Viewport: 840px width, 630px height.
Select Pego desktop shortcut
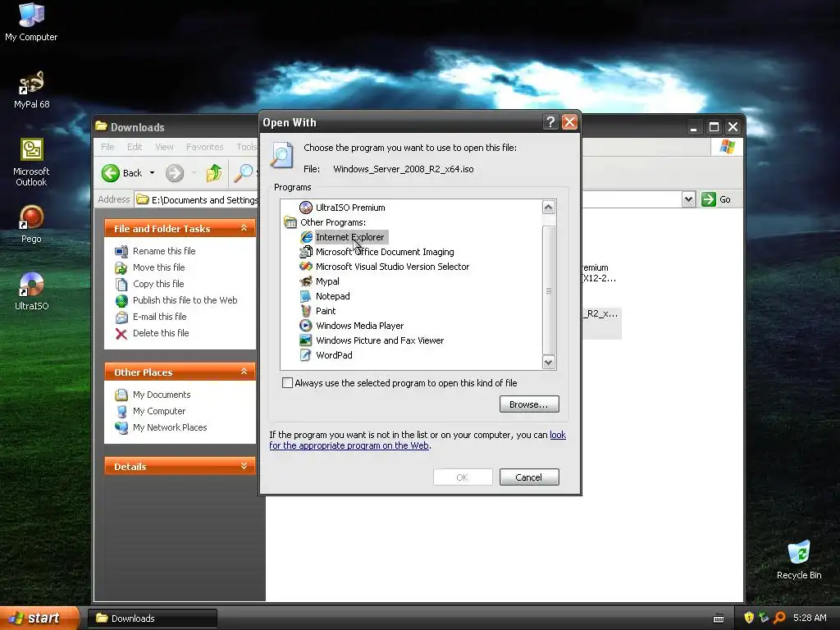(x=31, y=225)
